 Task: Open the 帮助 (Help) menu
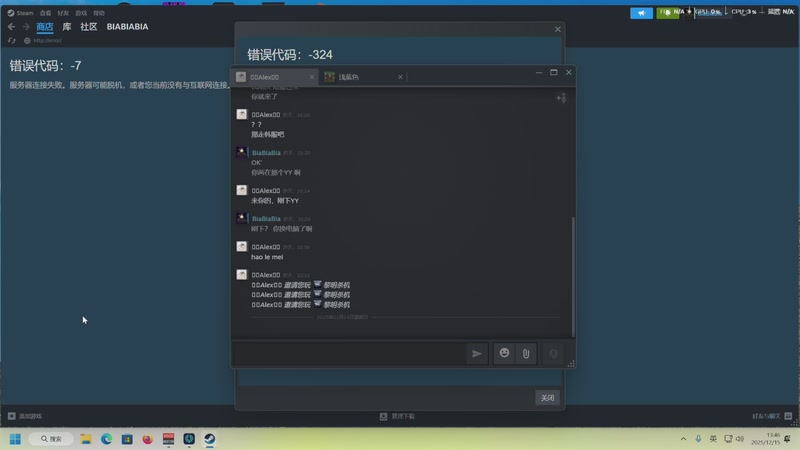pyautogui.click(x=99, y=13)
